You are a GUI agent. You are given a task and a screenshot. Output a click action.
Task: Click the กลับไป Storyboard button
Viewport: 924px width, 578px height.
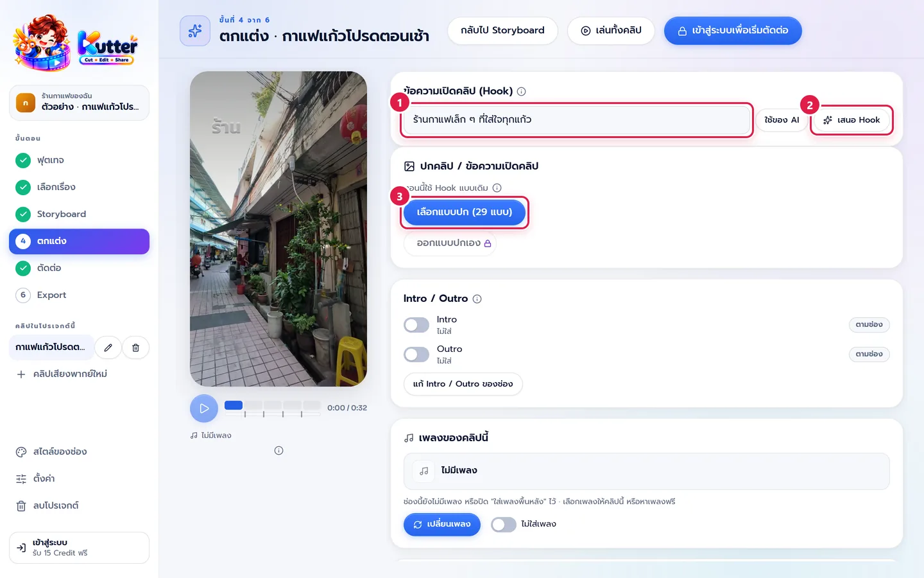click(x=502, y=31)
